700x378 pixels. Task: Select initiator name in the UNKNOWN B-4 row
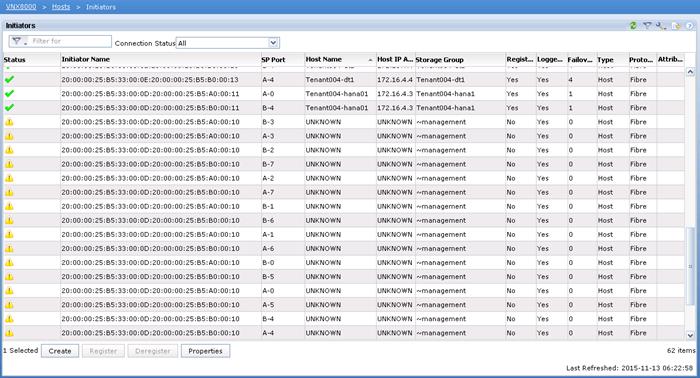(150, 319)
